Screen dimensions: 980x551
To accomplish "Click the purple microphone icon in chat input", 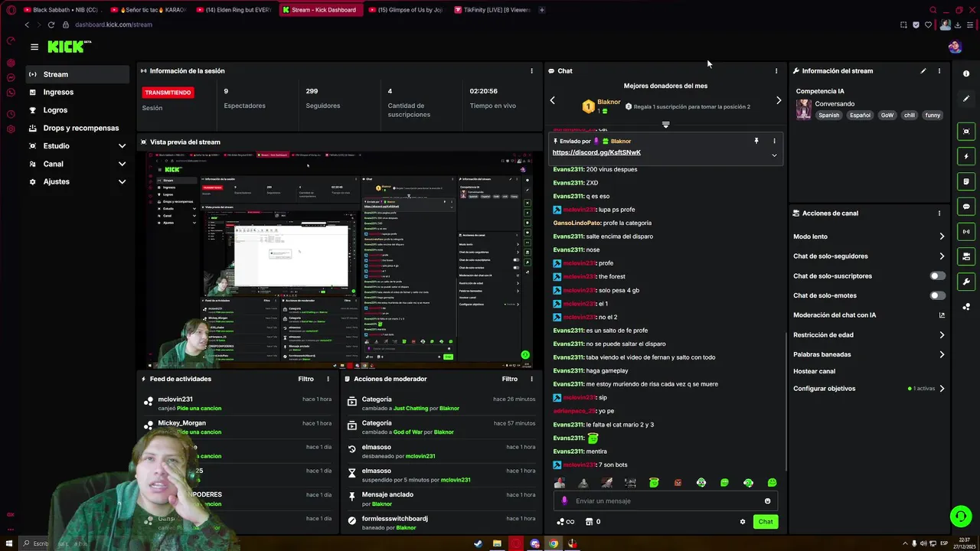I will point(564,501).
